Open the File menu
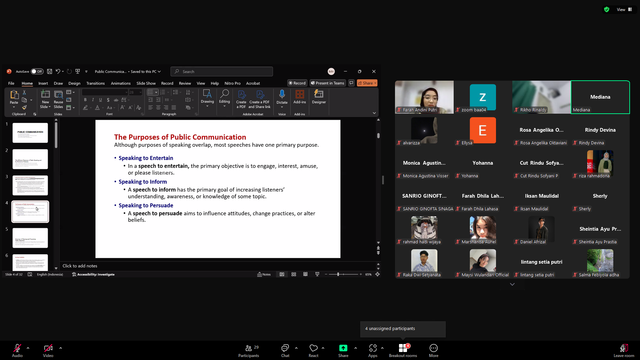 11,83
